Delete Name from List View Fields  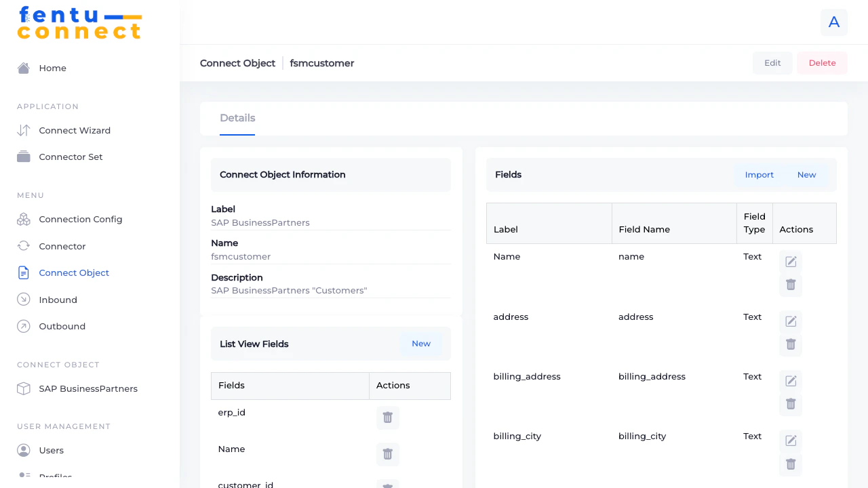tap(388, 454)
